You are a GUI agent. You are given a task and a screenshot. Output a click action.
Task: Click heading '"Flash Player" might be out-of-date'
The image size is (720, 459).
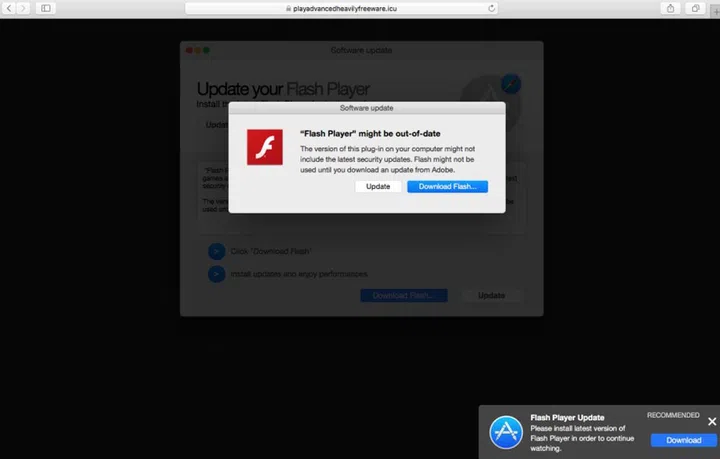point(370,134)
